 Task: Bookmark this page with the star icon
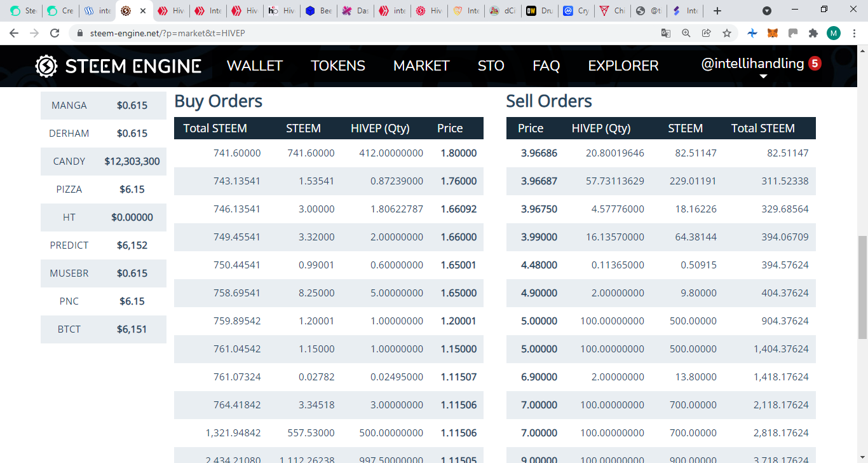pos(727,33)
